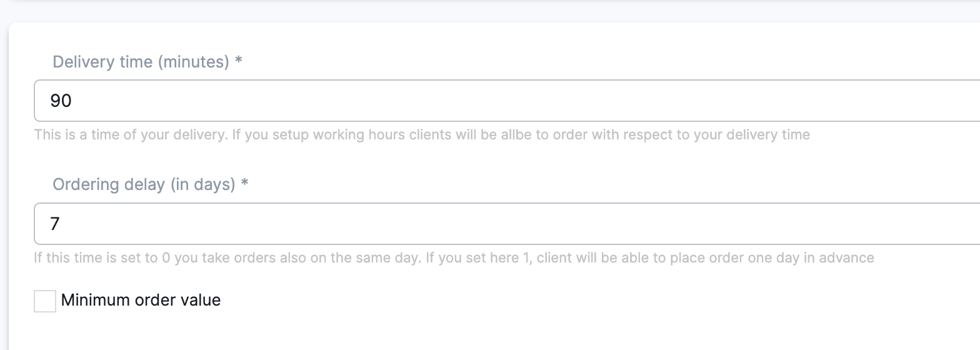Image resolution: width=980 pixels, height=350 pixels.
Task: Click the required asterisk beside Ordering delay label
Action: point(245,184)
